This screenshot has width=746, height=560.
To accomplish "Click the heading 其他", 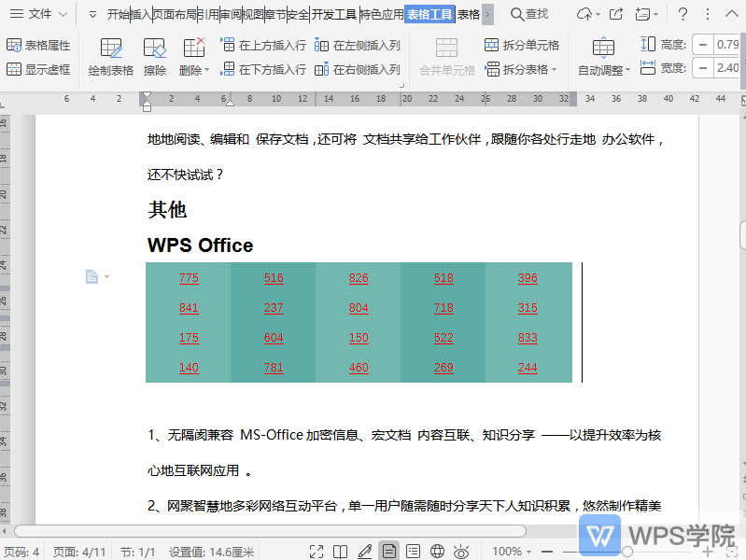I will pyautogui.click(x=167, y=209).
